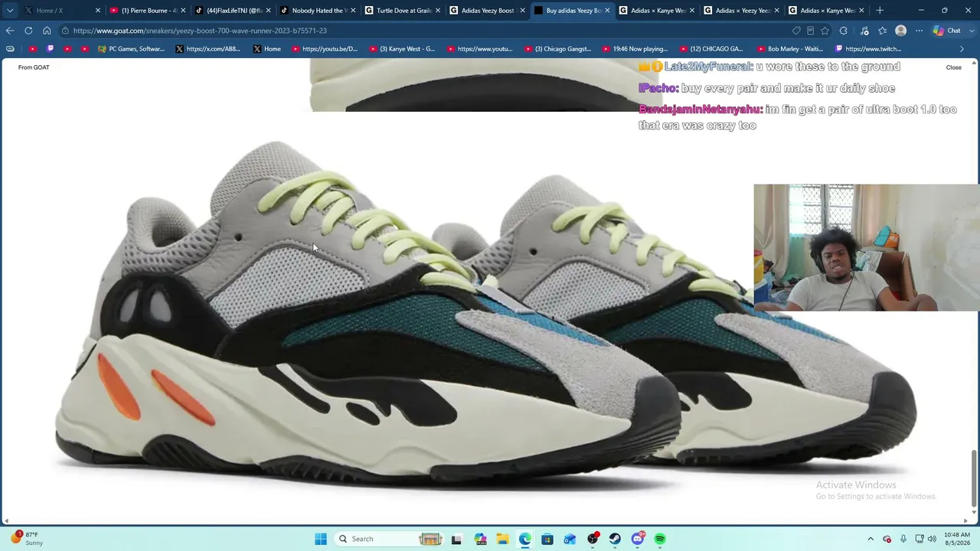Open the favorites list
Image resolution: width=980 pixels, height=551 pixels.
coord(883,31)
